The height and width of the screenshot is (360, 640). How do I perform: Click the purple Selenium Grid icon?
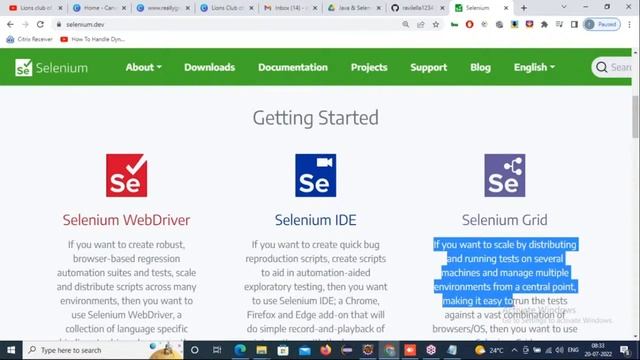click(505, 175)
